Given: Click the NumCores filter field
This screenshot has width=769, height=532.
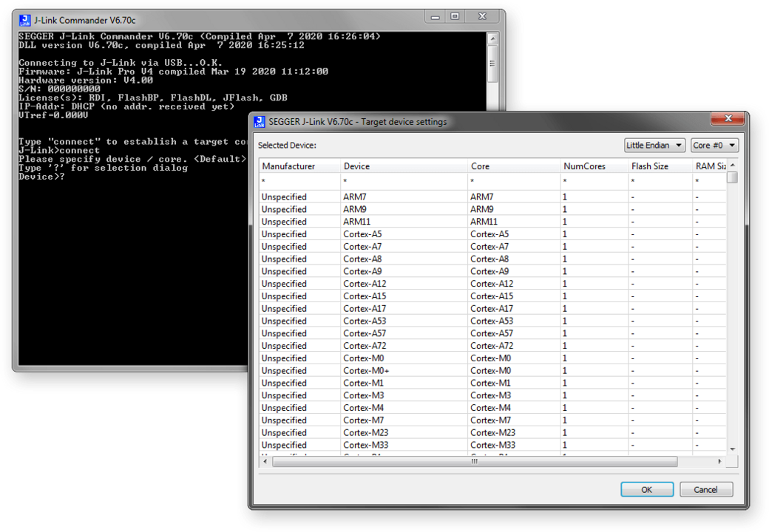Looking at the screenshot, I should tap(594, 181).
